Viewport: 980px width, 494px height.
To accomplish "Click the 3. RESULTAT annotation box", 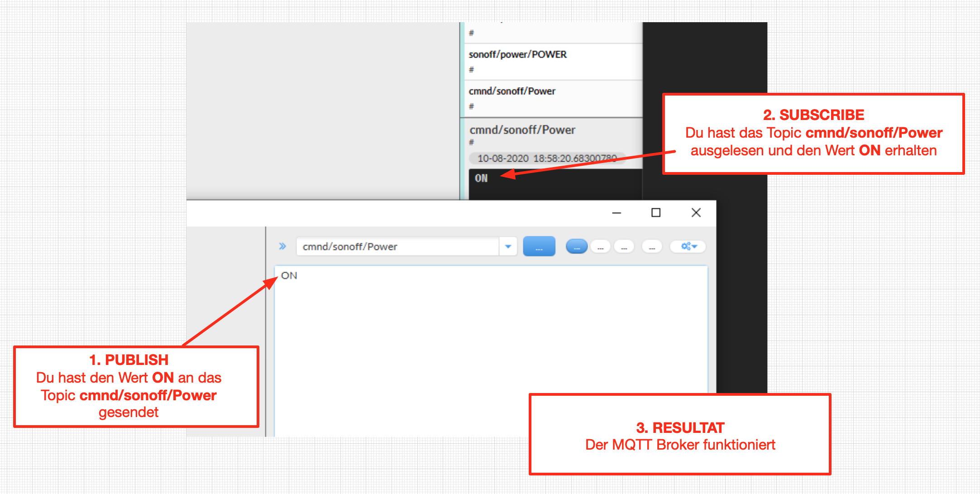I will (x=679, y=435).
